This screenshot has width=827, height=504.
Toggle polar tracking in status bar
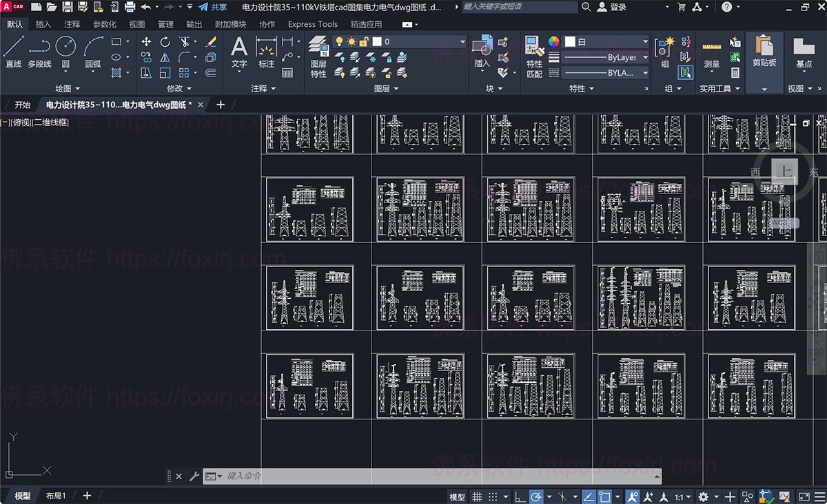click(536, 494)
